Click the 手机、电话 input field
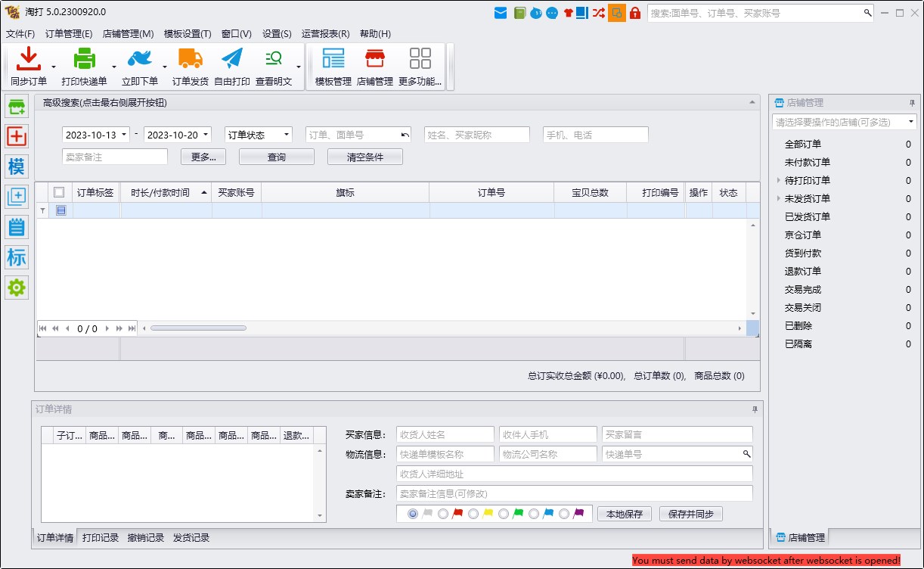Image resolution: width=924 pixels, height=569 pixels. [x=596, y=135]
